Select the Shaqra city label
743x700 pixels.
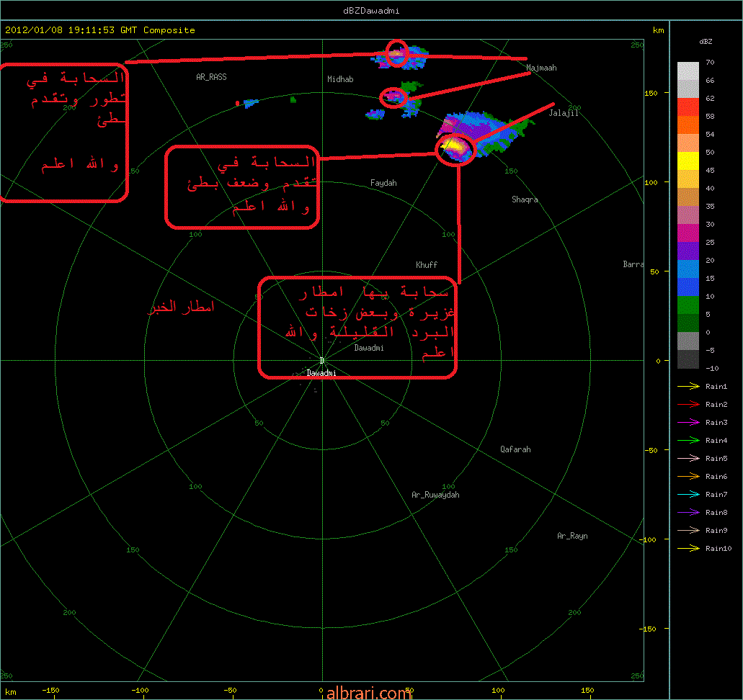[x=525, y=199]
